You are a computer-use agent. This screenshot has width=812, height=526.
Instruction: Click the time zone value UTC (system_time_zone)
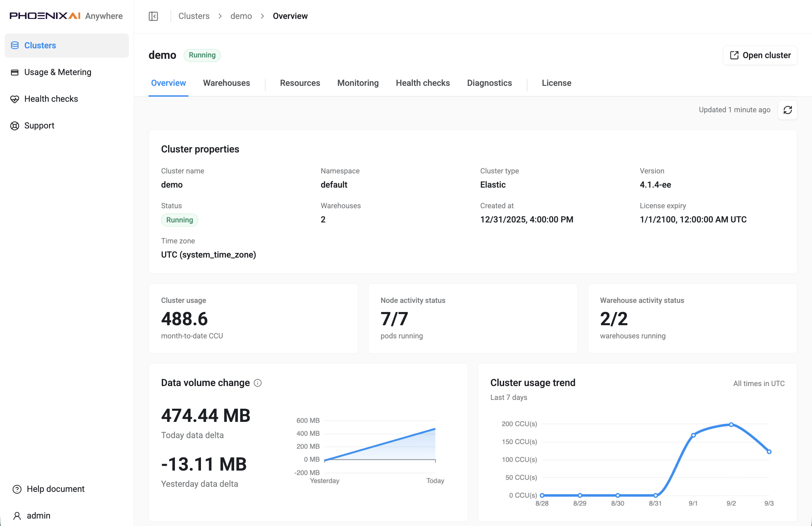[x=208, y=255]
